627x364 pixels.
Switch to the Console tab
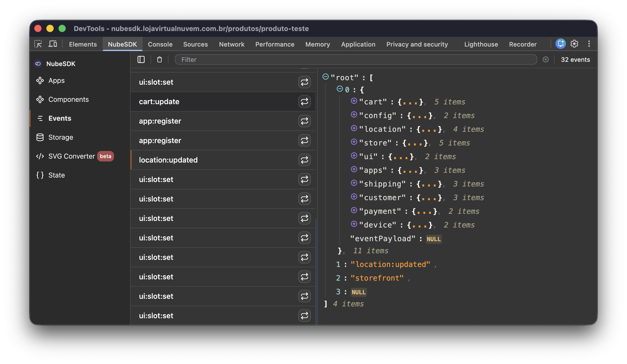(x=160, y=44)
